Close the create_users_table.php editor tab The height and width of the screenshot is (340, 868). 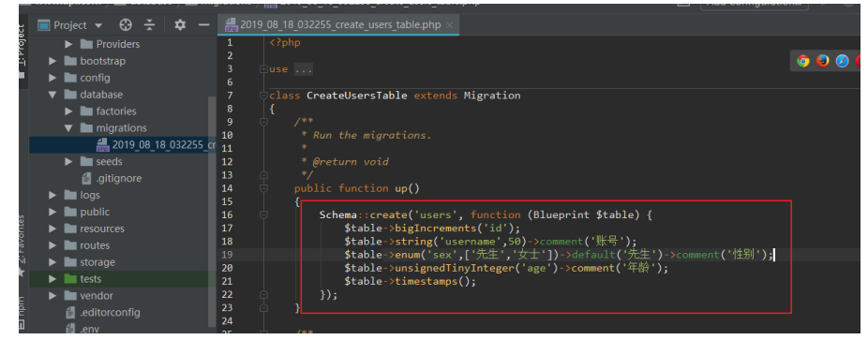[450, 25]
